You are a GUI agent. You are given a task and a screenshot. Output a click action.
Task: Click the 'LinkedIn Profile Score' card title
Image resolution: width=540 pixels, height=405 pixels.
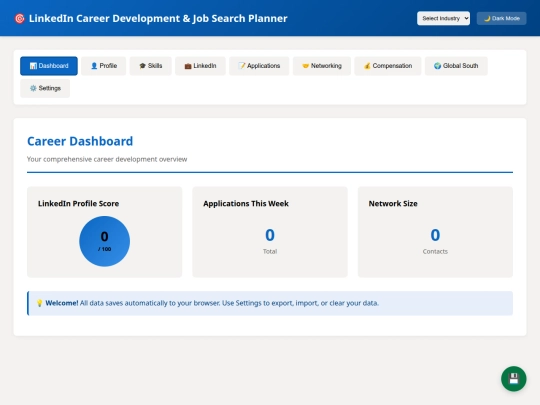coord(79,204)
